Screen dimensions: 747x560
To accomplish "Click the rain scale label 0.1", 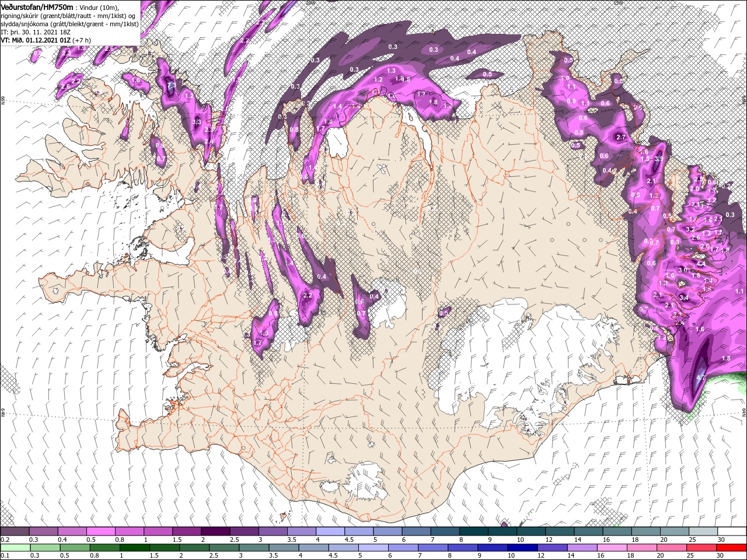I will [5, 555].
